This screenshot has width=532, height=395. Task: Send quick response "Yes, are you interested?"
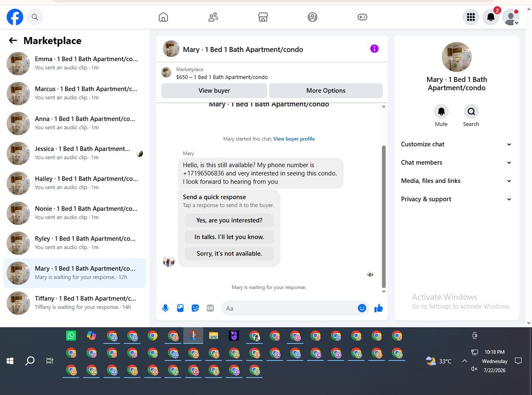pyautogui.click(x=229, y=220)
